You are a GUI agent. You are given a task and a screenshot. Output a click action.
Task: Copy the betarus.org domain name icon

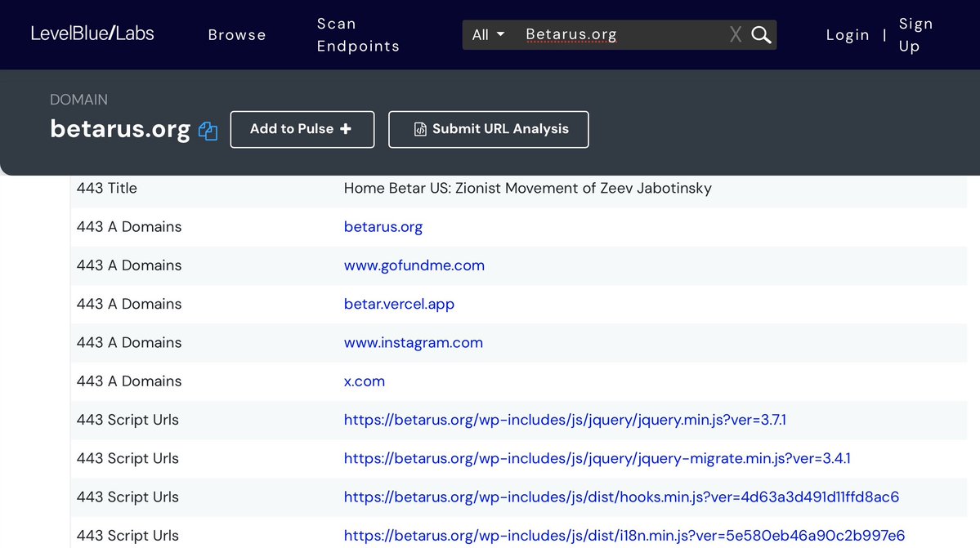pos(208,131)
